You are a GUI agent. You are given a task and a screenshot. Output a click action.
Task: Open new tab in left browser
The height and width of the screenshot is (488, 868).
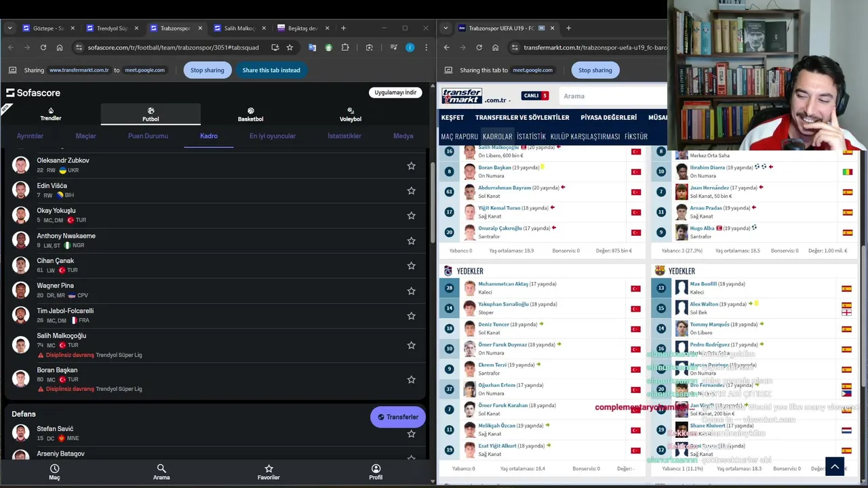343,28
